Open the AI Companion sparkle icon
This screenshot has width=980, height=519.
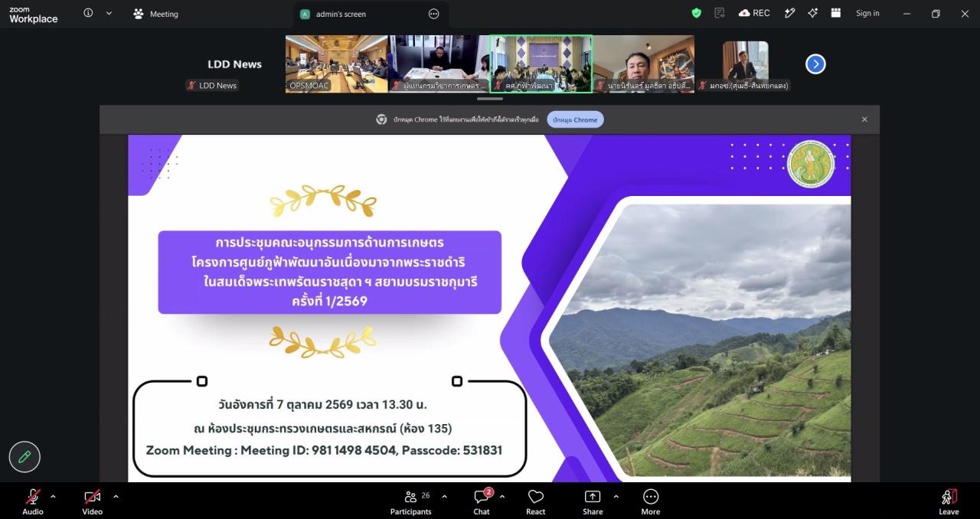tap(813, 13)
